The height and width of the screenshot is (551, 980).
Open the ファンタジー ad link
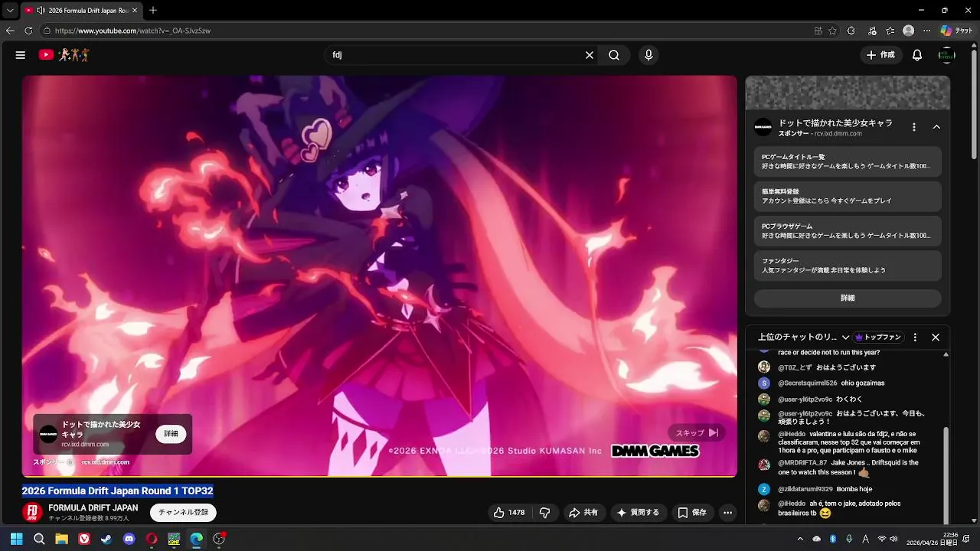coord(848,266)
